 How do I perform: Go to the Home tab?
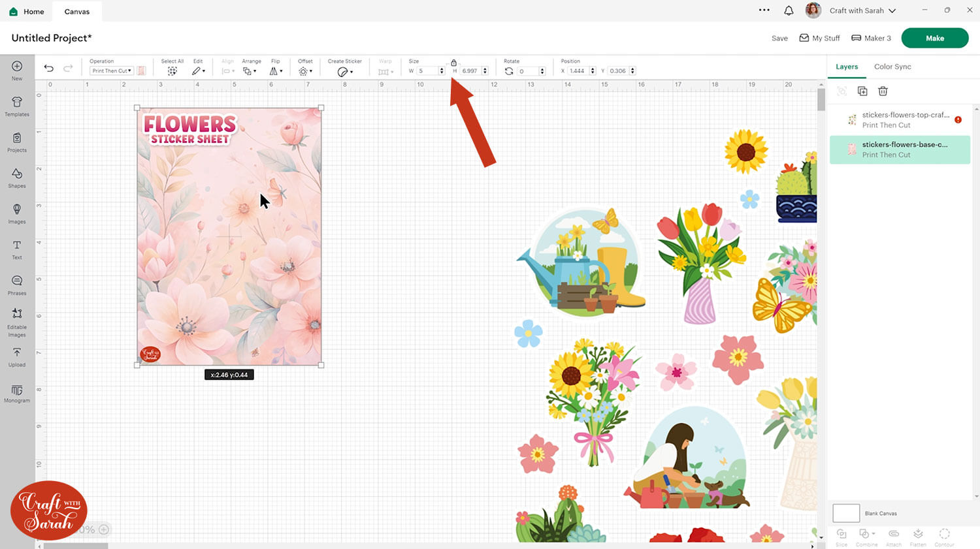(x=27, y=12)
